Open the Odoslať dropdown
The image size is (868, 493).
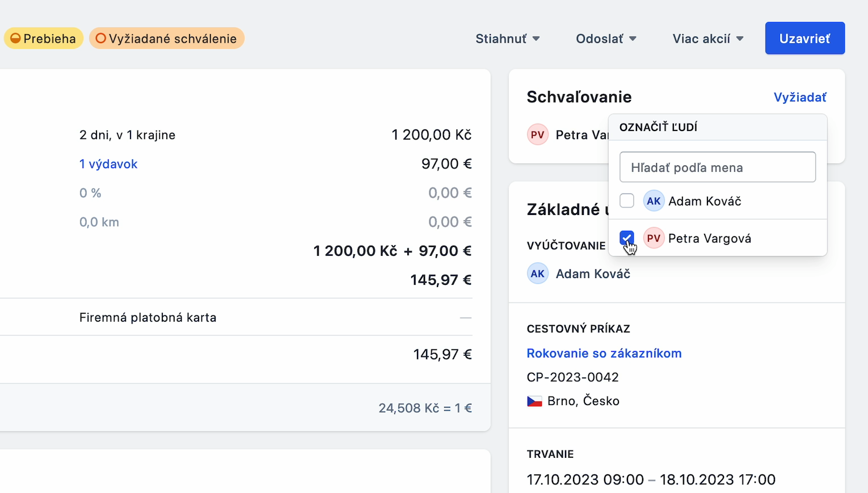(x=606, y=38)
